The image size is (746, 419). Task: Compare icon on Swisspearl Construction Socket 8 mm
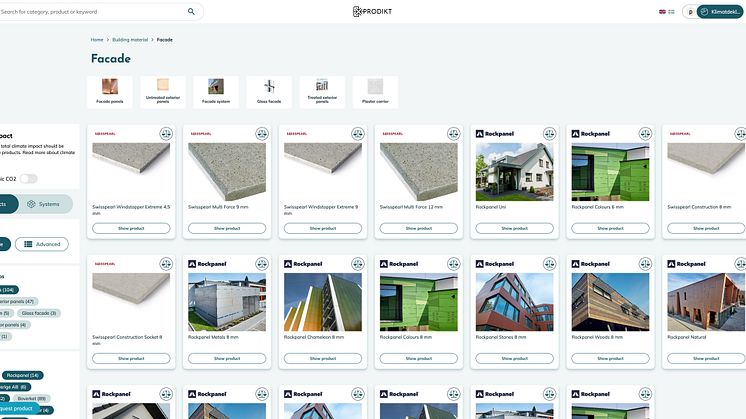click(166, 263)
